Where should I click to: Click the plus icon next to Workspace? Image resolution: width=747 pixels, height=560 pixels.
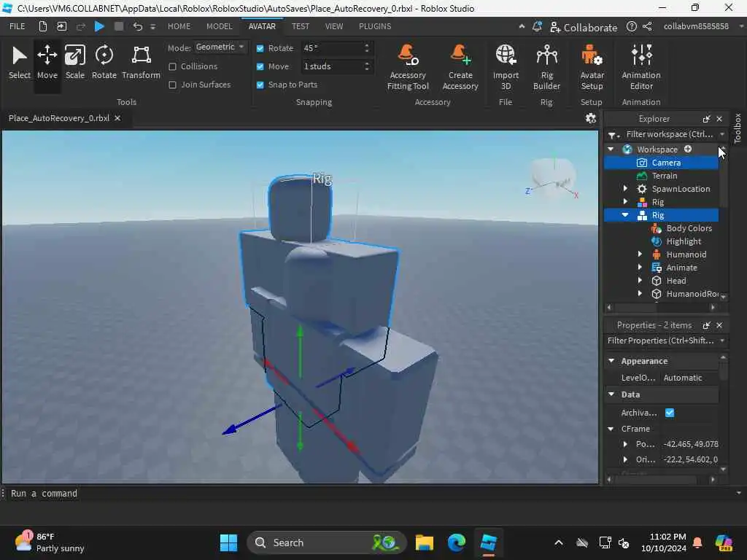pyautogui.click(x=688, y=149)
